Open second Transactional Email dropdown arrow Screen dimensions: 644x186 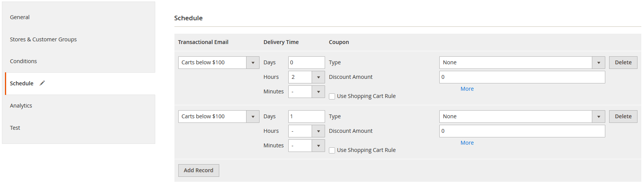(253, 117)
